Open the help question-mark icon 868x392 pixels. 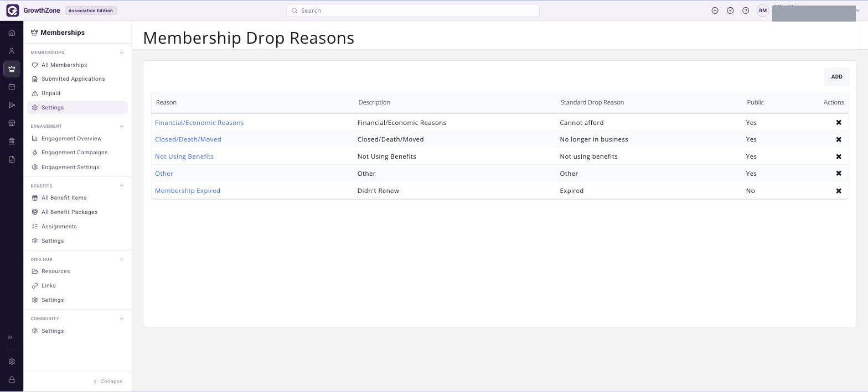pos(746,11)
